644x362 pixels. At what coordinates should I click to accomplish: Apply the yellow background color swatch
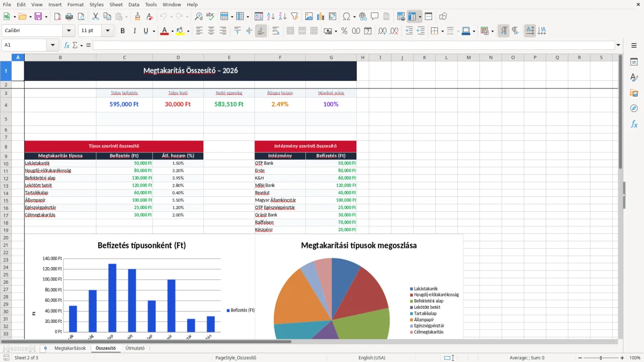coord(180,31)
